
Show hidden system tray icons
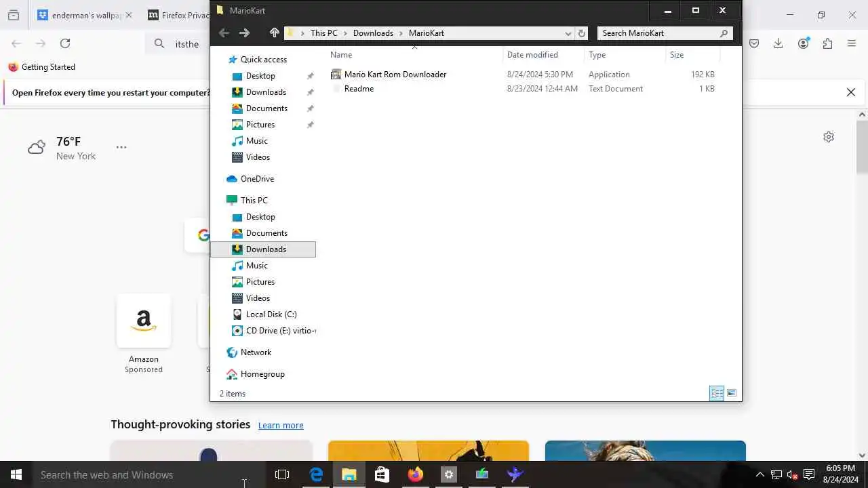(x=759, y=474)
